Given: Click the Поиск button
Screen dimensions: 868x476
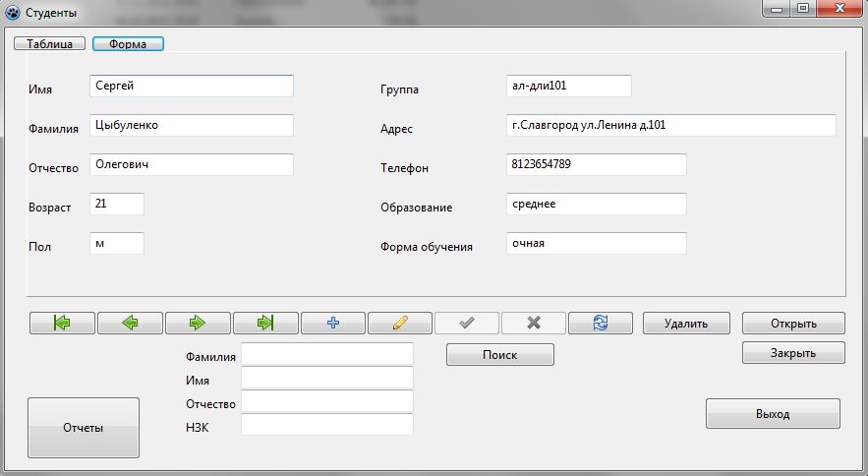Looking at the screenshot, I should [500, 355].
